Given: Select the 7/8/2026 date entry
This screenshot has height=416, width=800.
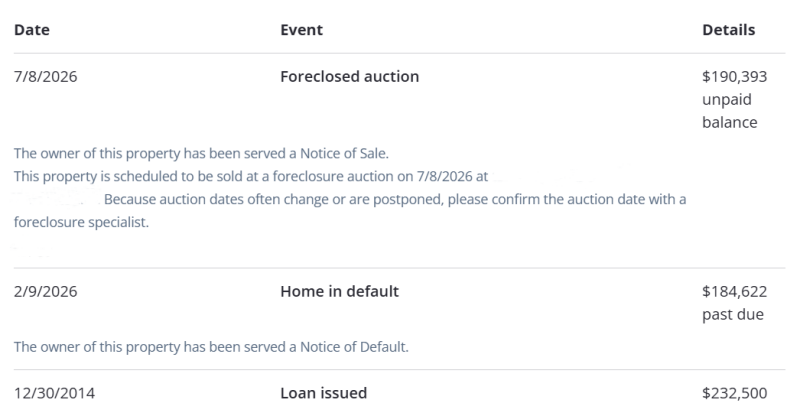Looking at the screenshot, I should coord(45,77).
